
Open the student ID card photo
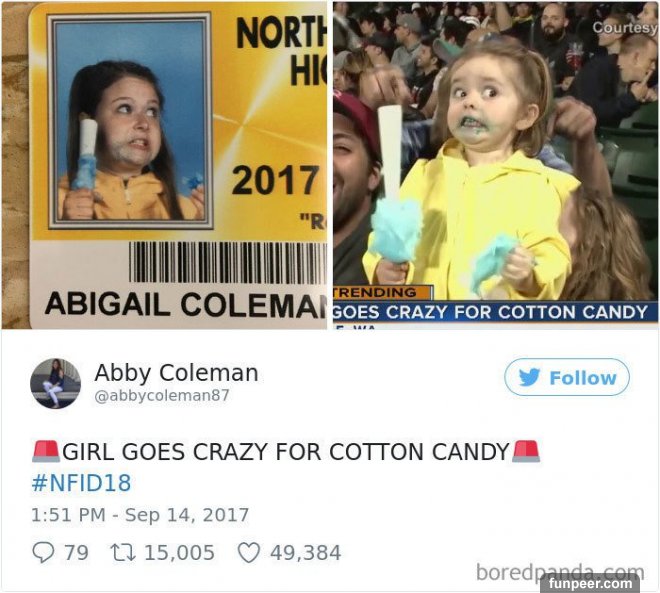(164, 165)
